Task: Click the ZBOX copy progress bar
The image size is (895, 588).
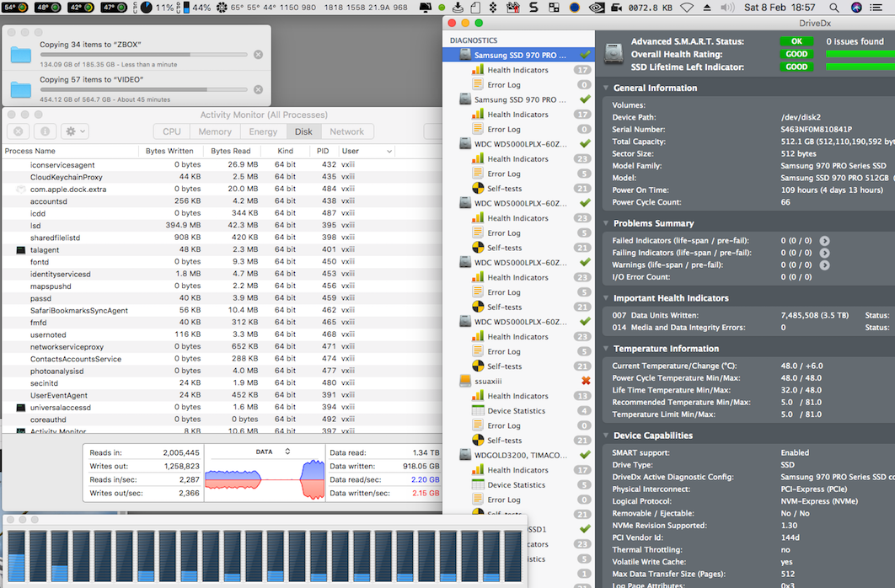Action: (144, 55)
